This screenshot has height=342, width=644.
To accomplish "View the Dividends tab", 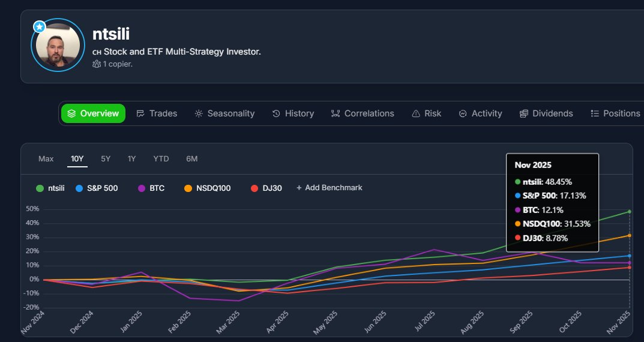I will tap(546, 113).
